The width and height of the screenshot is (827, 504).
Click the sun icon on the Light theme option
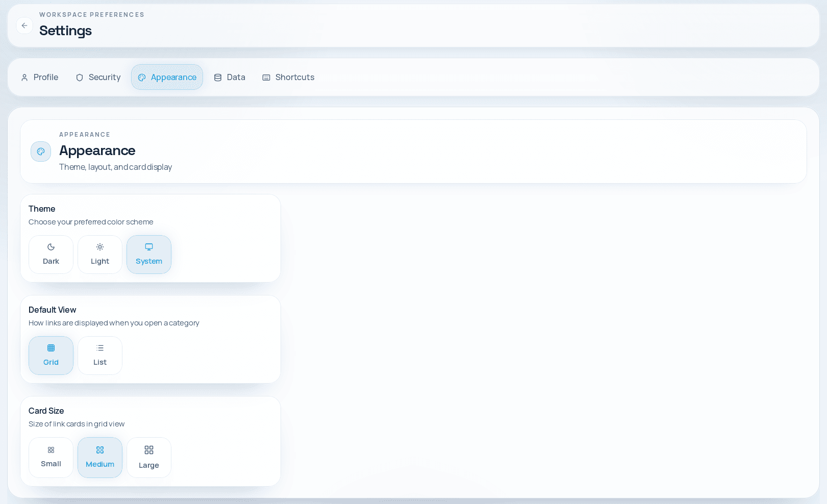point(99,247)
